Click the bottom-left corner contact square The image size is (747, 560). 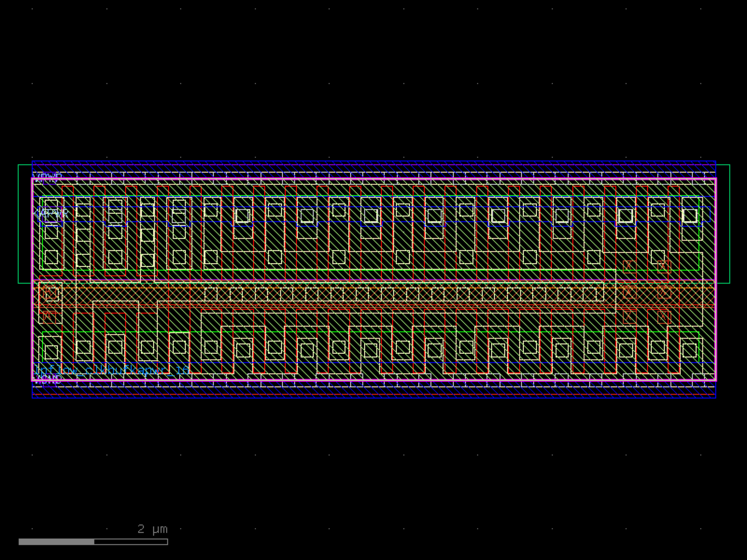coord(51,352)
